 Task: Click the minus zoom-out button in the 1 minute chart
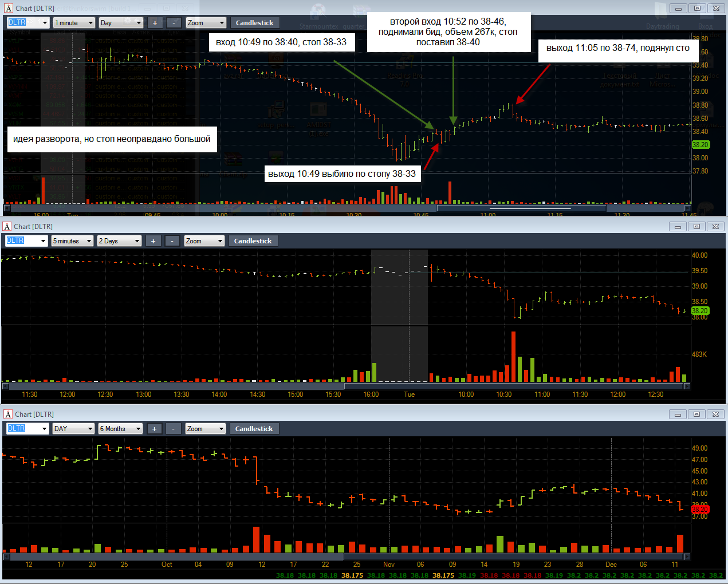click(x=174, y=23)
